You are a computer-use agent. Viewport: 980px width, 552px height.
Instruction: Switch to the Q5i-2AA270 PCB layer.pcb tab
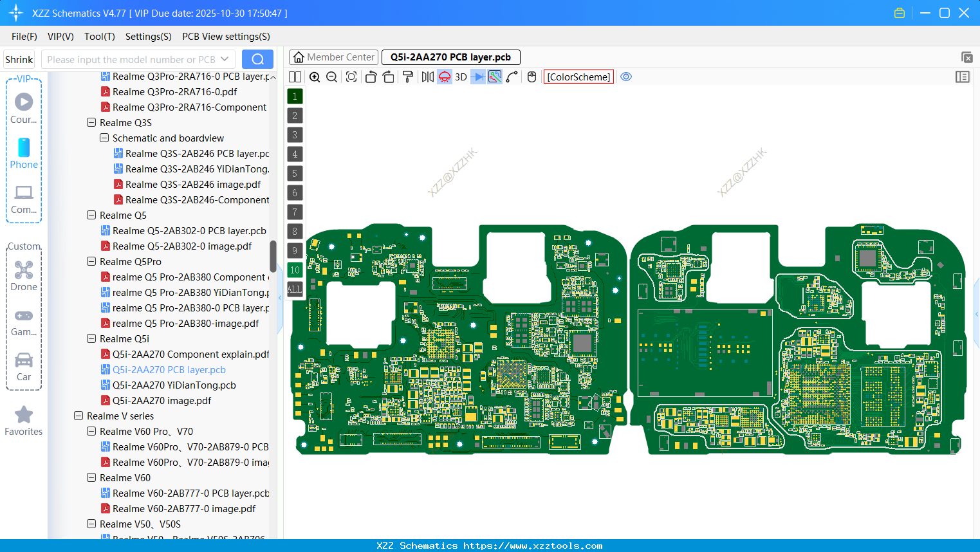[x=451, y=57]
